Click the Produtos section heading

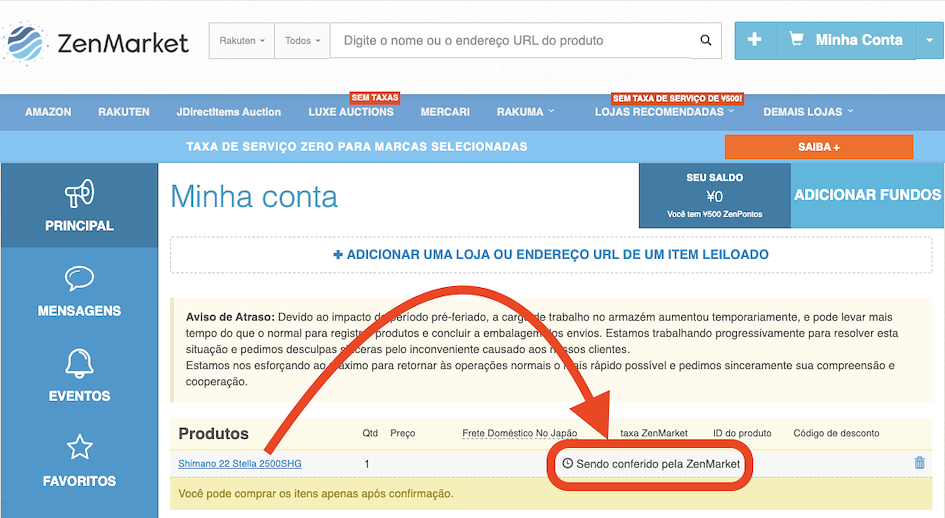pyautogui.click(x=213, y=434)
